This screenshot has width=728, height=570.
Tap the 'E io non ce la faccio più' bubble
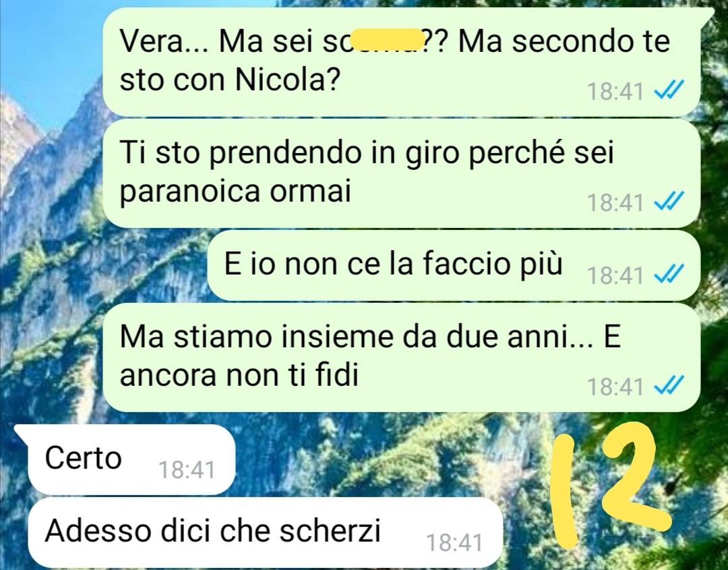point(454,265)
